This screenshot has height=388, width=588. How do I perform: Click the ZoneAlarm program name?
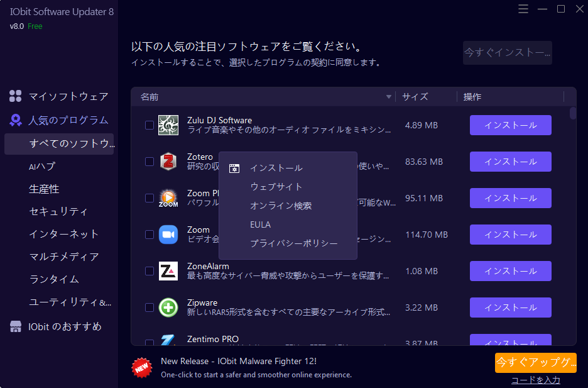(x=208, y=266)
